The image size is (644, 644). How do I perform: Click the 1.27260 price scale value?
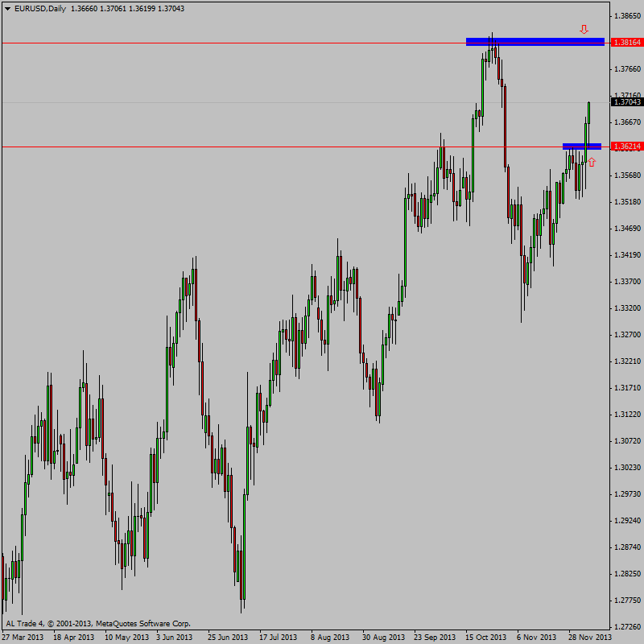[626, 626]
